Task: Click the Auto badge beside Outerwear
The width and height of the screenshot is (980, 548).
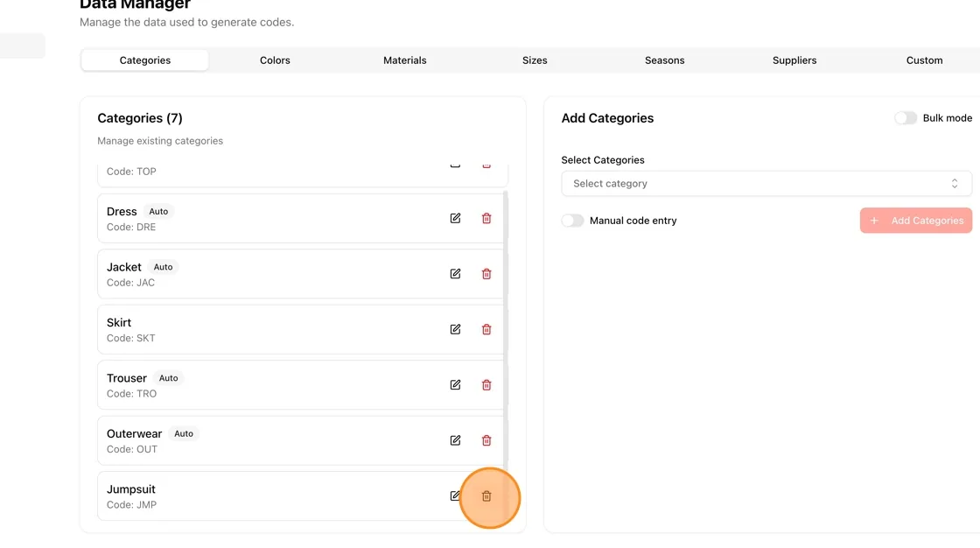Action: coord(184,433)
